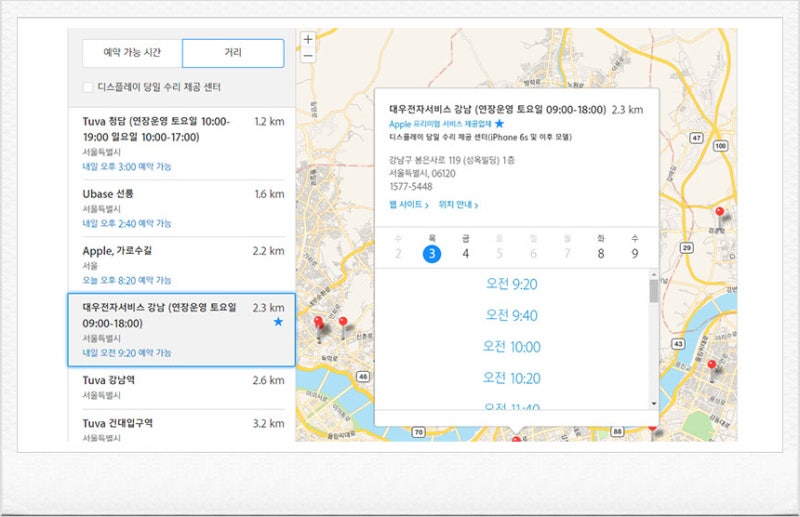800x517 pixels.
Task: Choose the 오전 9:20 time slot
Action: click(511, 284)
